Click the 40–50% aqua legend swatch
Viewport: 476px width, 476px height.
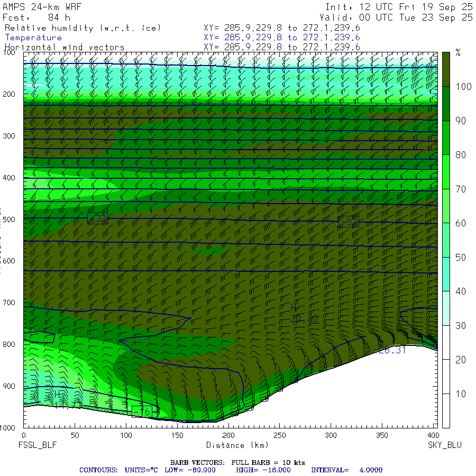pos(446,274)
